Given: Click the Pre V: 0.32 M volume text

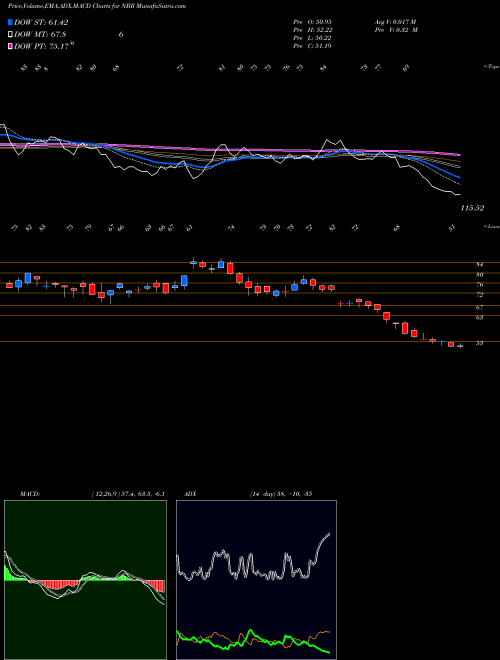Looking at the screenshot, I should (396, 30).
